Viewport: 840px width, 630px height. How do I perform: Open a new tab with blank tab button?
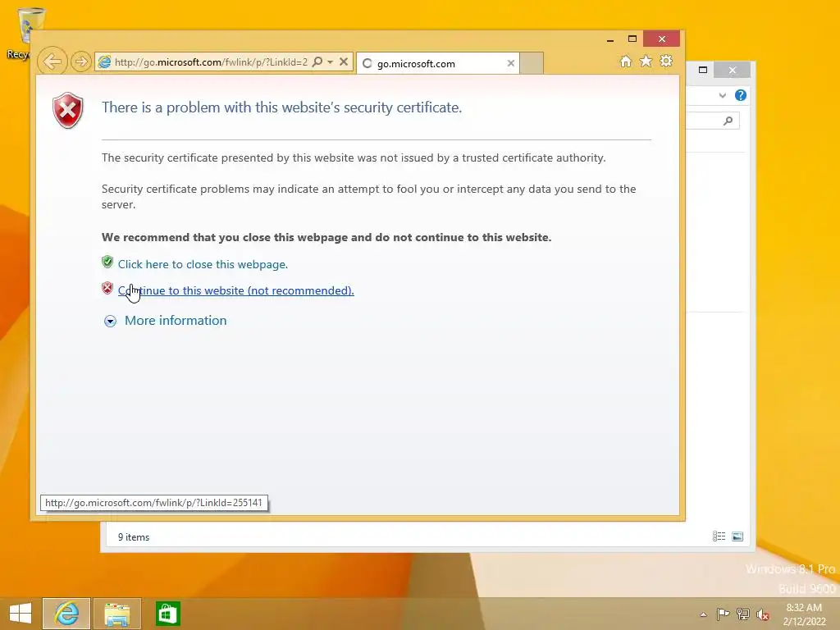coord(532,63)
